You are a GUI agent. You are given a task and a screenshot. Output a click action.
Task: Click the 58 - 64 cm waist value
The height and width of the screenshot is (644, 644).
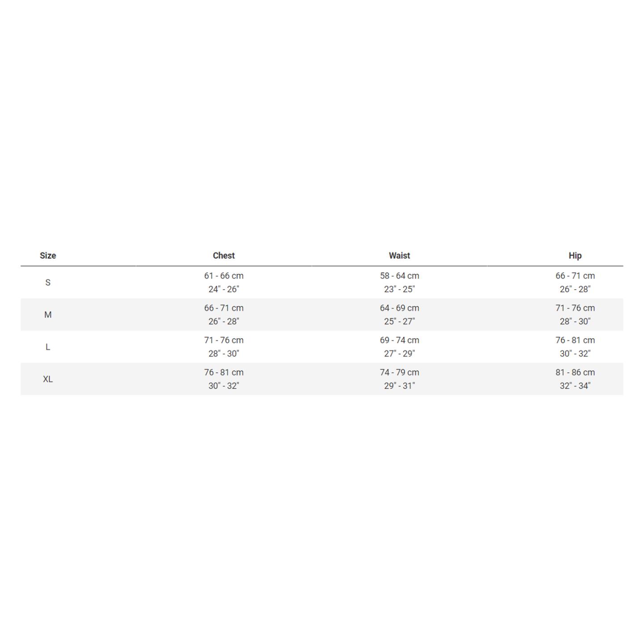[399, 275]
